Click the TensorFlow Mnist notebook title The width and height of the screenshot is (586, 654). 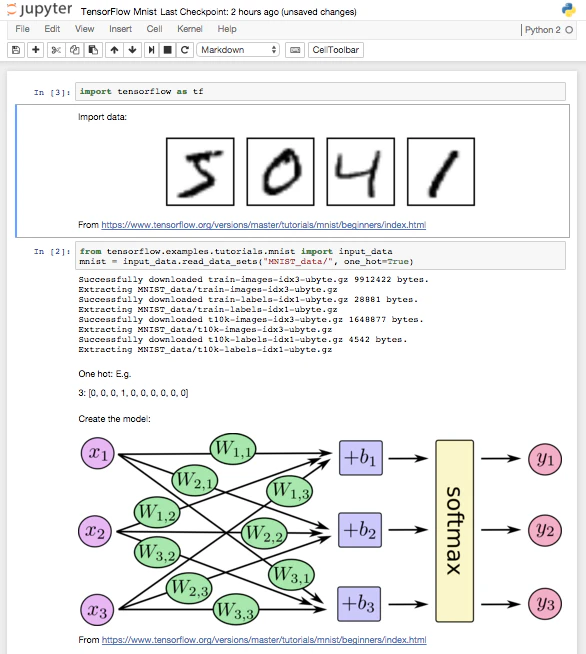[119, 12]
